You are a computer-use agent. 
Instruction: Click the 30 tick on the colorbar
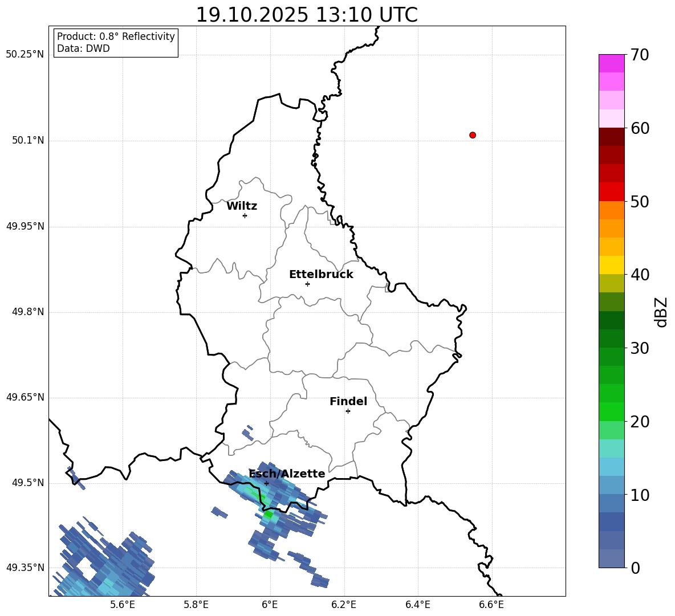pyautogui.click(x=640, y=348)
